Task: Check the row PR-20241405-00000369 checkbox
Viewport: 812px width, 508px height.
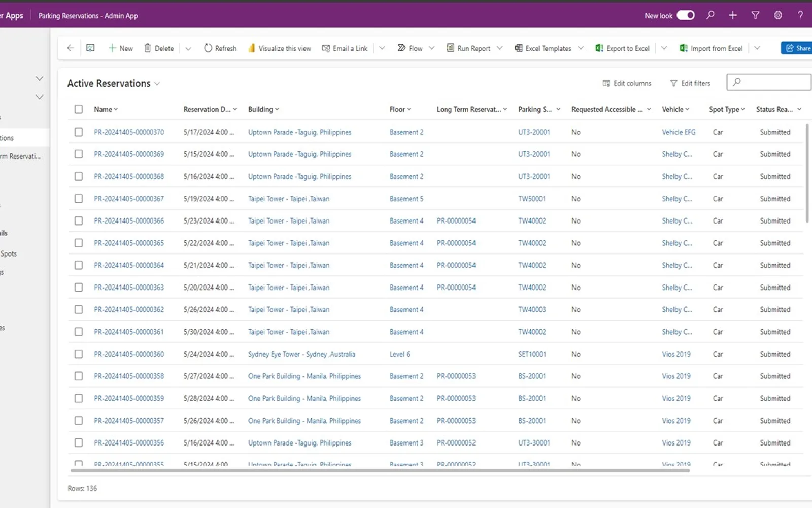Action: pos(78,154)
